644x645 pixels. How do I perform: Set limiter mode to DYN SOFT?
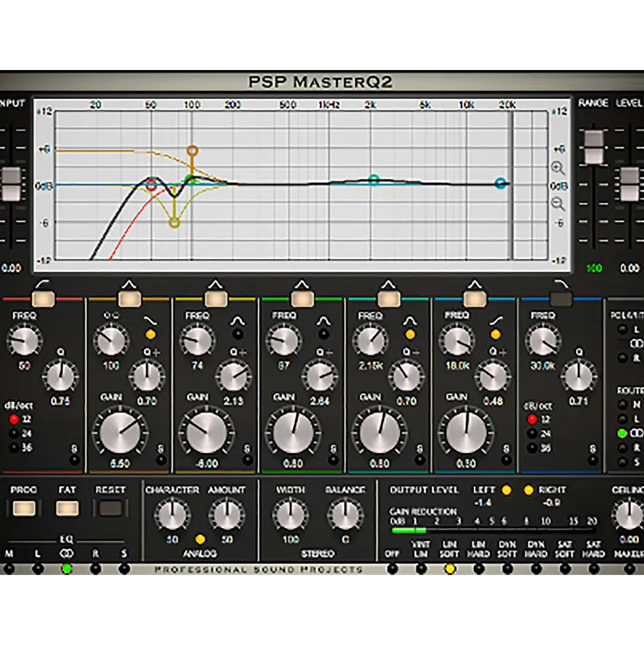pos(507,569)
